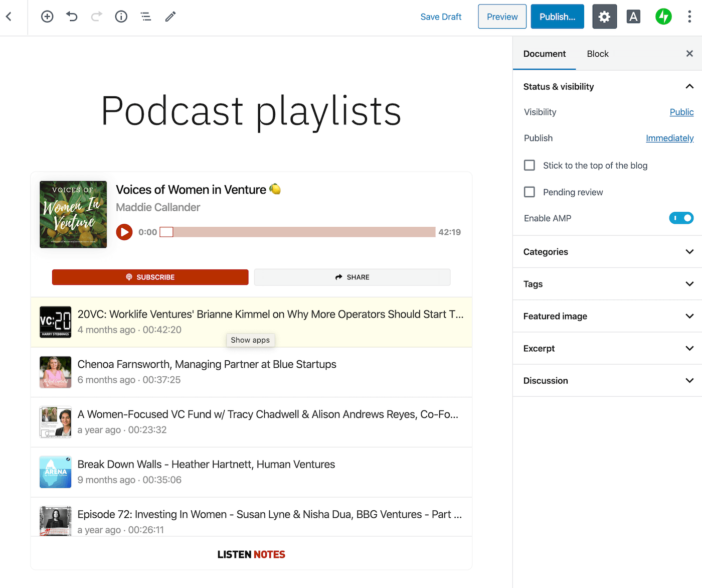Expand the Discussion panel
This screenshot has height=588, width=702.
[x=607, y=380]
